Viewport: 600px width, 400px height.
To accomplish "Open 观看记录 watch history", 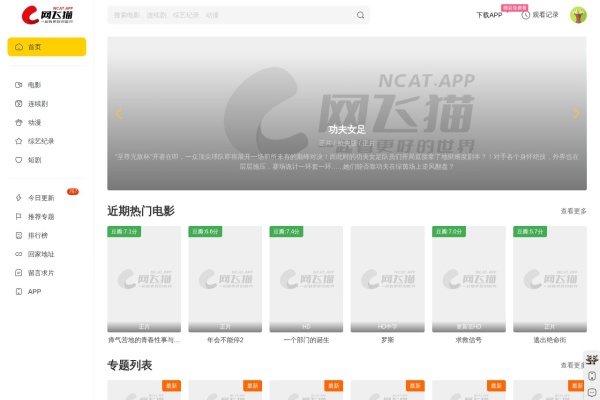I will (545, 15).
